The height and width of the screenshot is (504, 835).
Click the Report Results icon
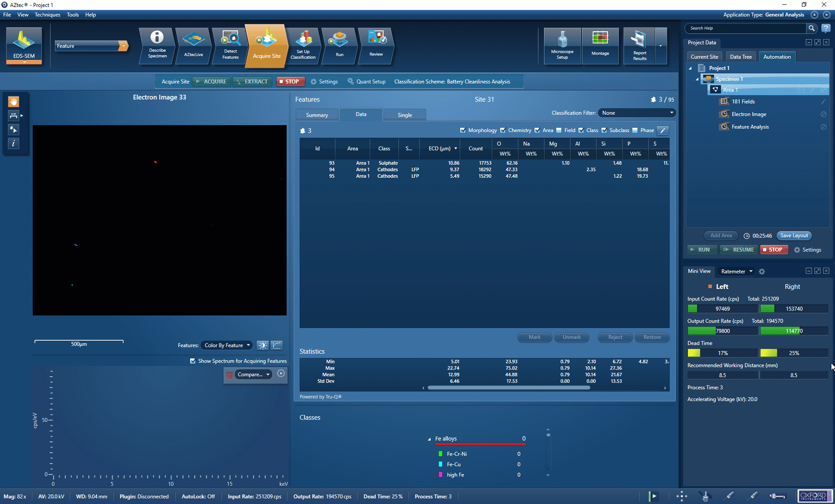[x=639, y=45]
